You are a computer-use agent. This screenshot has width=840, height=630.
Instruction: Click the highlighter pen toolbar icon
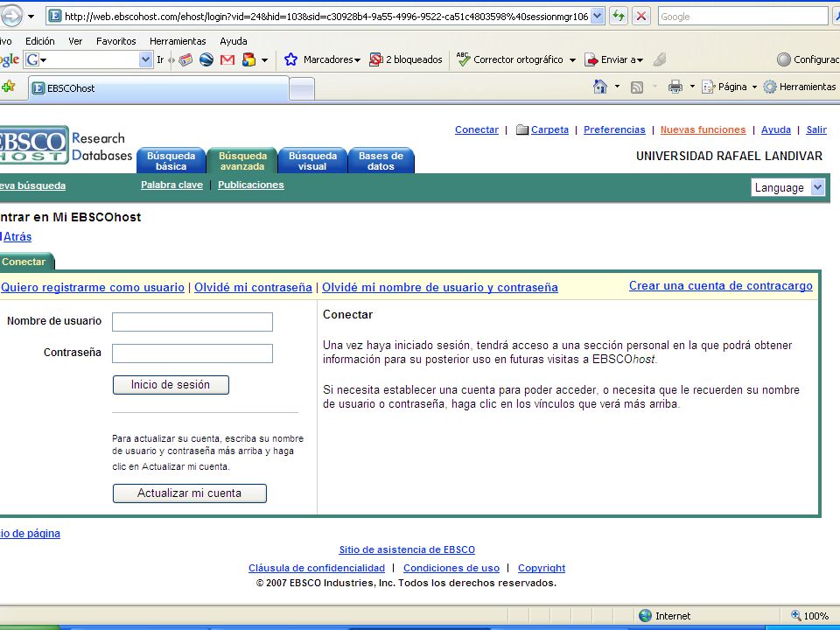point(660,59)
